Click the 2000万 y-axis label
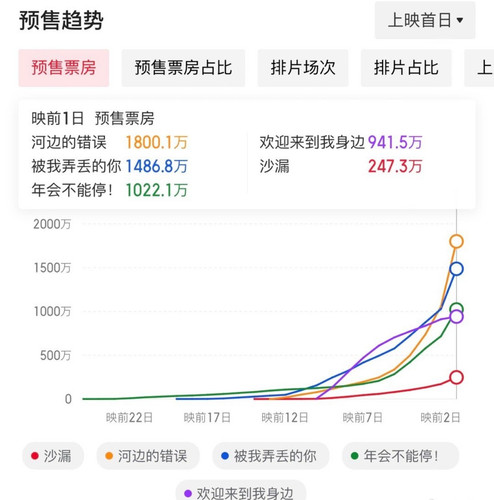The width and height of the screenshot is (494, 500). pyautogui.click(x=52, y=224)
